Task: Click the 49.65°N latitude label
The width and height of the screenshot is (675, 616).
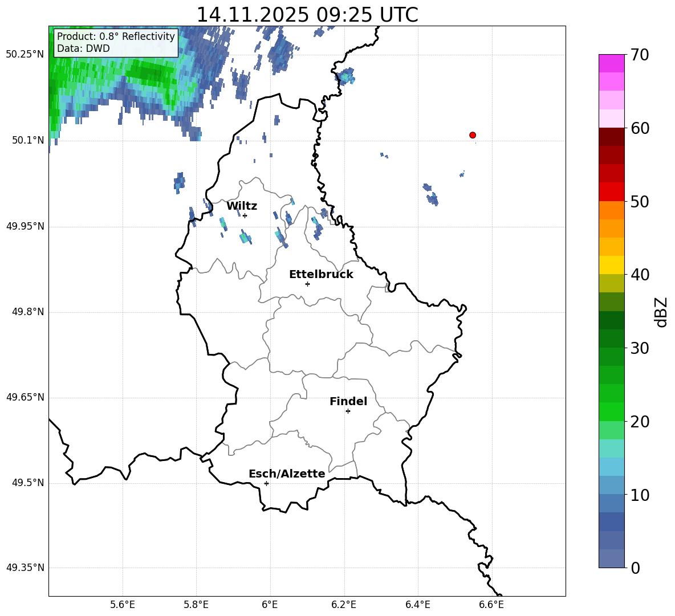Action: (25, 397)
